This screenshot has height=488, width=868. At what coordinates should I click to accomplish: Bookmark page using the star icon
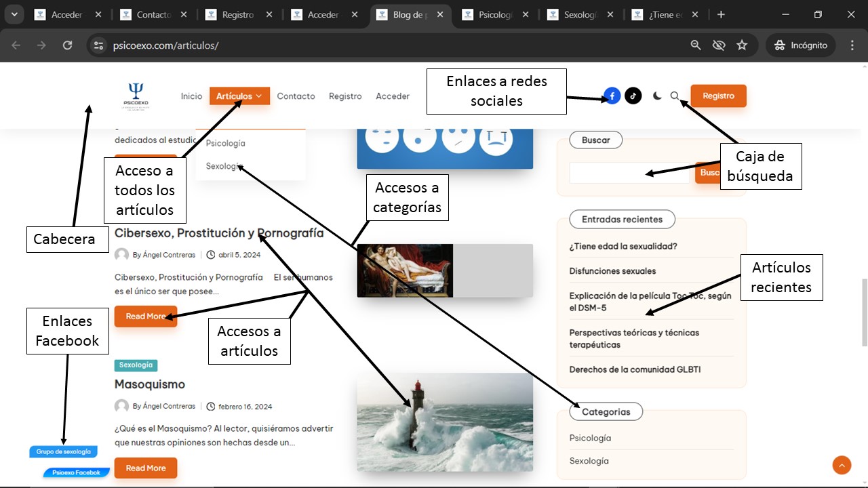pyautogui.click(x=742, y=45)
